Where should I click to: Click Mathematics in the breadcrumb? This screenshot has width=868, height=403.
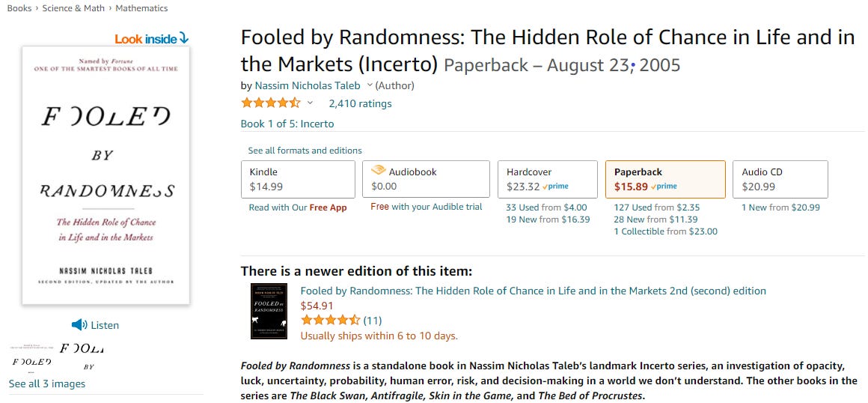coord(141,8)
